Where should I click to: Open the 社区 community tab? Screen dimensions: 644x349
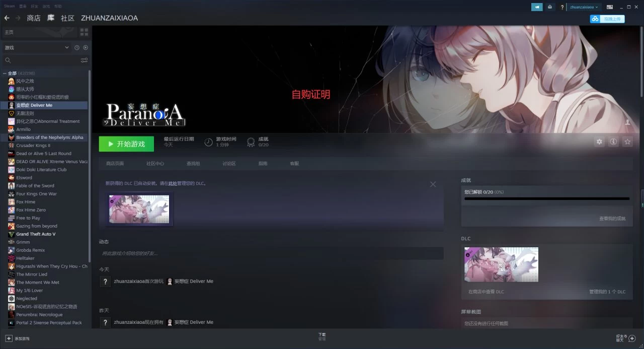click(67, 18)
